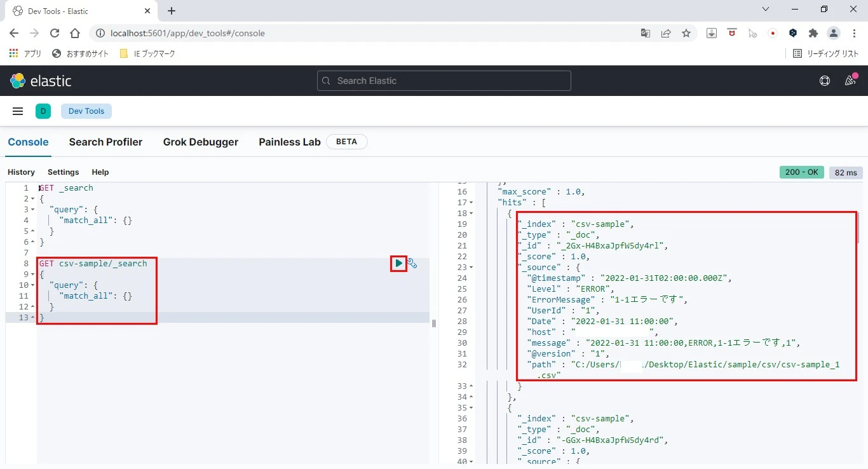Collapse query object at line 10
The height and width of the screenshot is (469, 868).
pyautogui.click(x=32, y=285)
